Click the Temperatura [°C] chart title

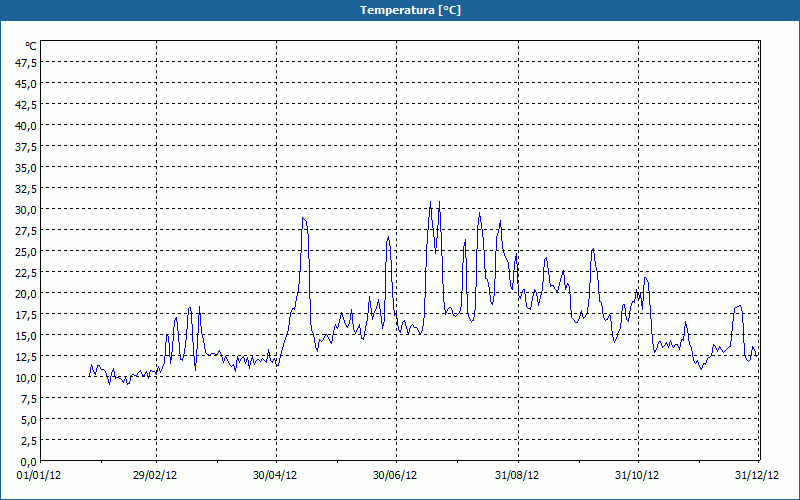(x=410, y=10)
